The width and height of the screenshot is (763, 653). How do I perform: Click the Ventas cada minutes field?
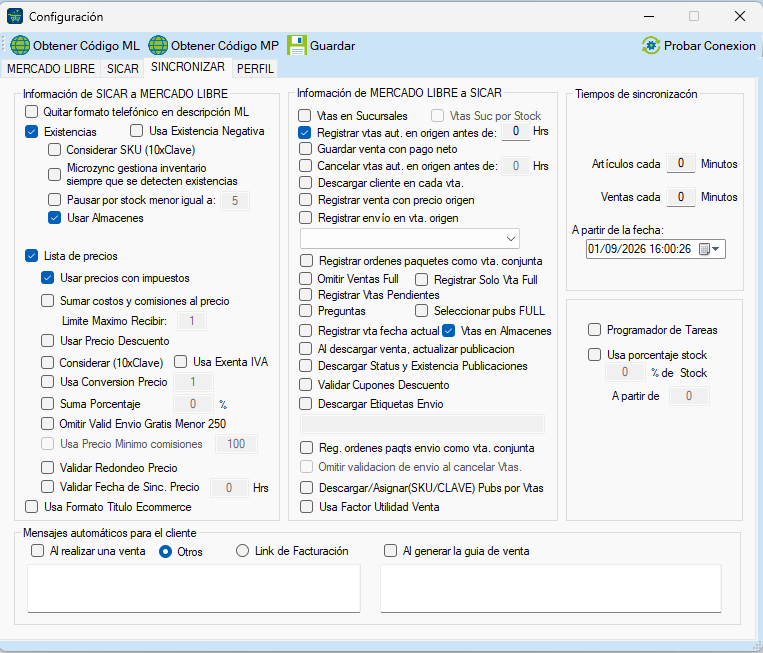tap(680, 197)
